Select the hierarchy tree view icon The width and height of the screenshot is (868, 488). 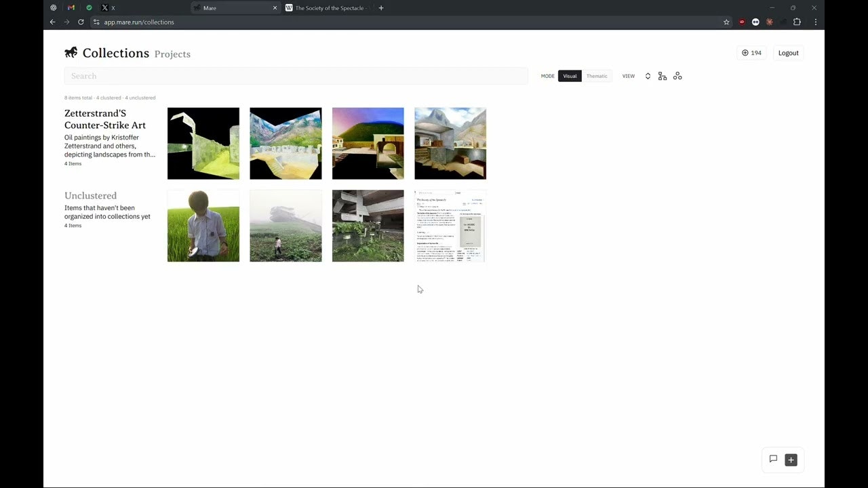tap(663, 76)
